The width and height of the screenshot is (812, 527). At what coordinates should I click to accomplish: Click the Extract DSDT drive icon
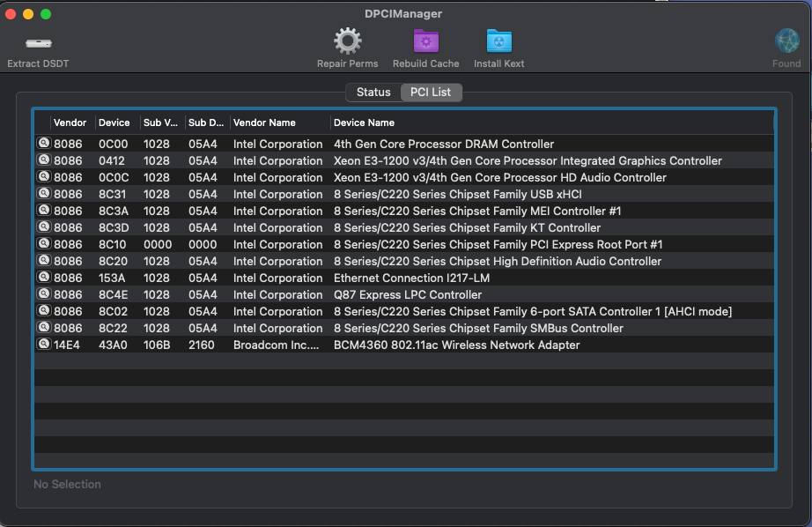(x=39, y=43)
